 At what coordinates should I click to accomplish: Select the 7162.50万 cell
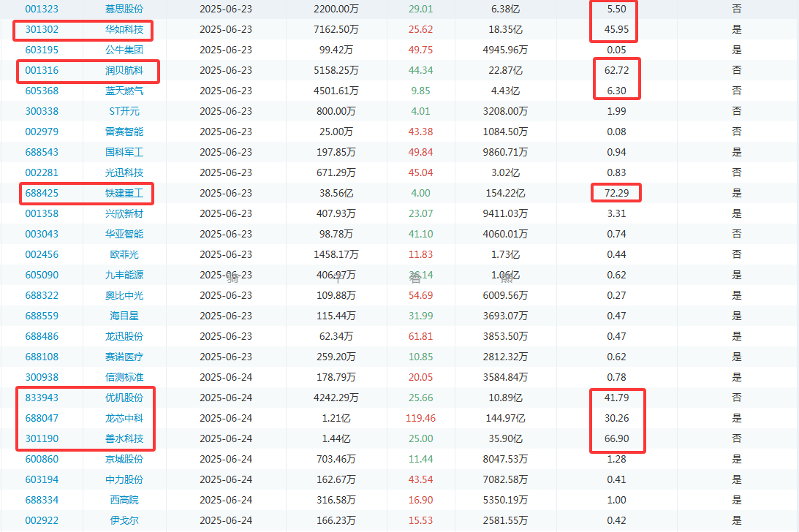336,29
